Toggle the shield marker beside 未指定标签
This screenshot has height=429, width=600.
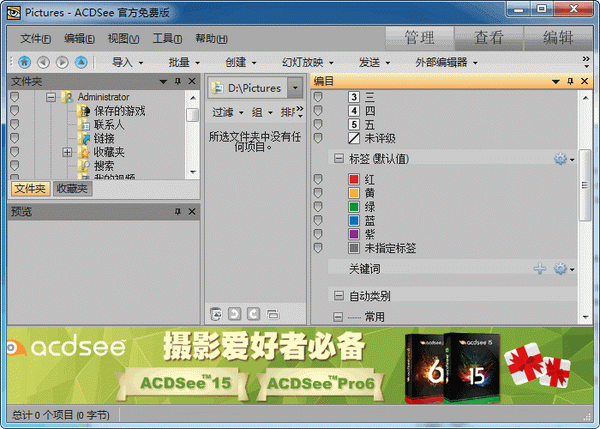click(318, 248)
